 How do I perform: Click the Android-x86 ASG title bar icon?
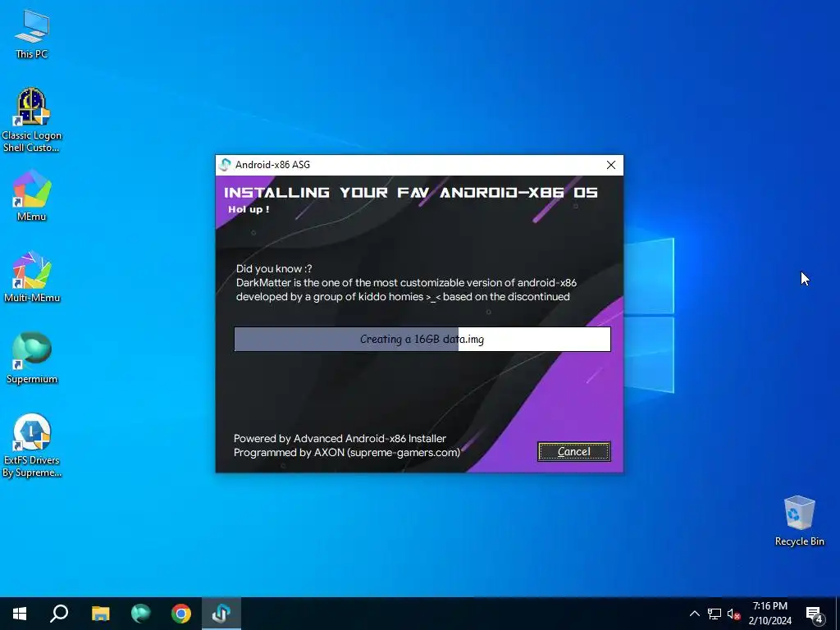click(226, 165)
